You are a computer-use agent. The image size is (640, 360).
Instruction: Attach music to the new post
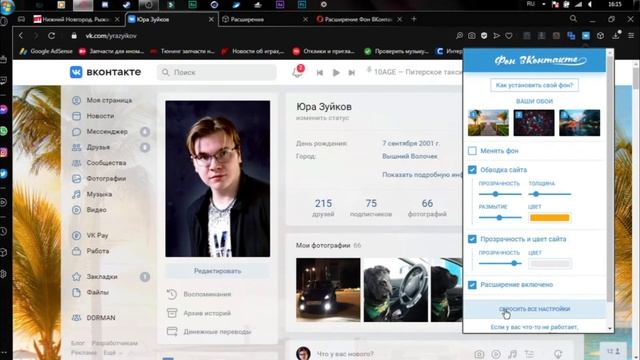(x=513, y=354)
